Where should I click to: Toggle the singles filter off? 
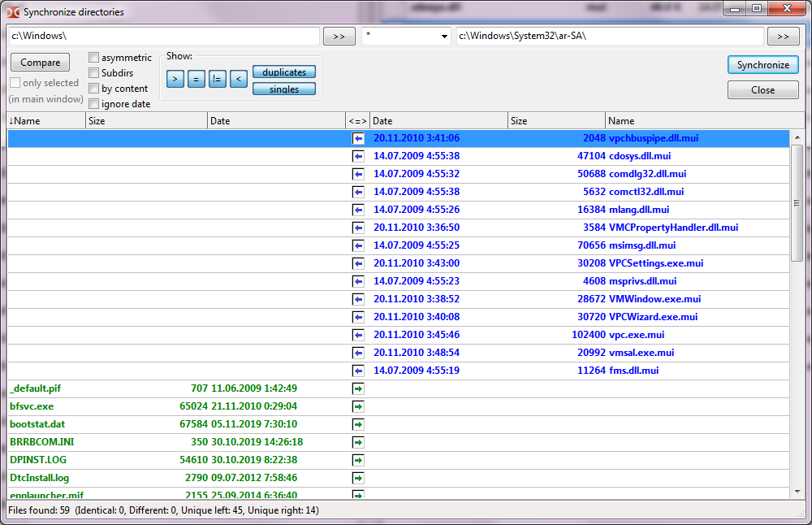point(283,89)
